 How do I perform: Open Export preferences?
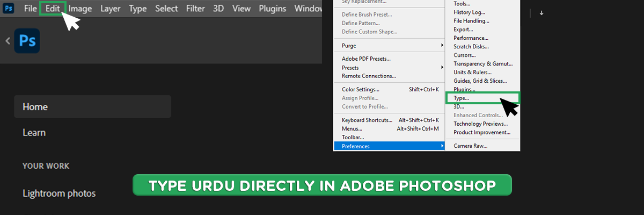463,30
